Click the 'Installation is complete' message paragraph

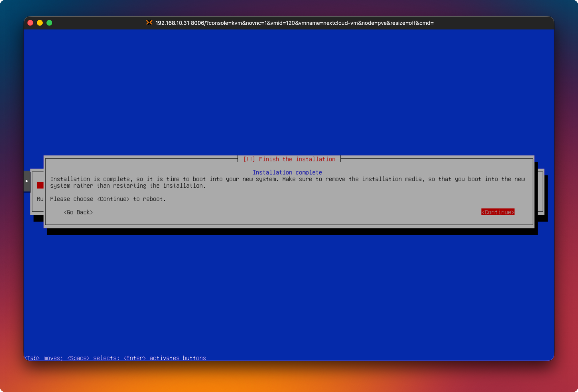coord(287,179)
